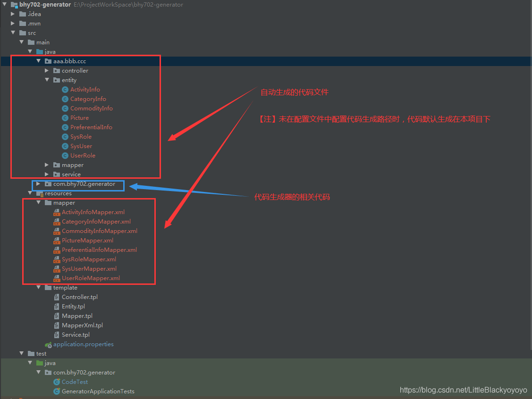Select SysRoleMapper.xml in the mapper folder
This screenshot has width=532, height=399.
(x=89, y=259)
